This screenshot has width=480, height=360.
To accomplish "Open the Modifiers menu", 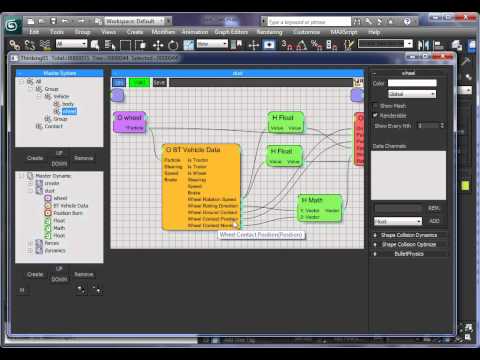I will pyautogui.click(x=163, y=32).
